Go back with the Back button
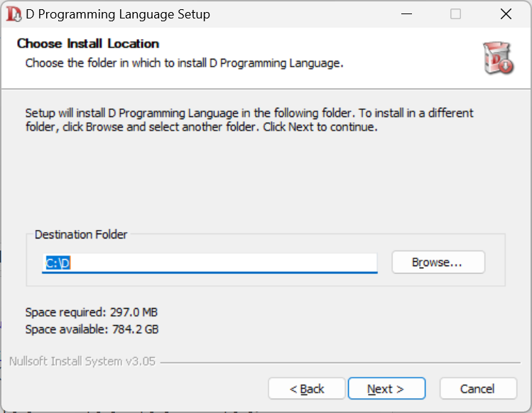Screen dimensions: 532x413 pyautogui.click(x=307, y=389)
